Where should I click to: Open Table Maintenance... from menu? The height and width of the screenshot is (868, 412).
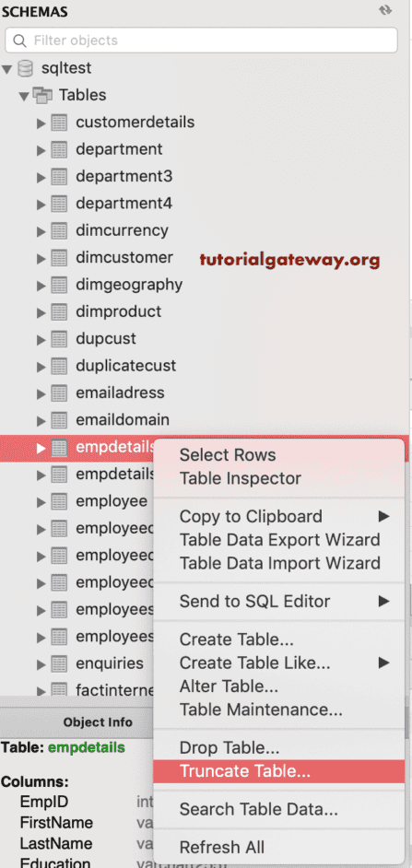point(279,710)
